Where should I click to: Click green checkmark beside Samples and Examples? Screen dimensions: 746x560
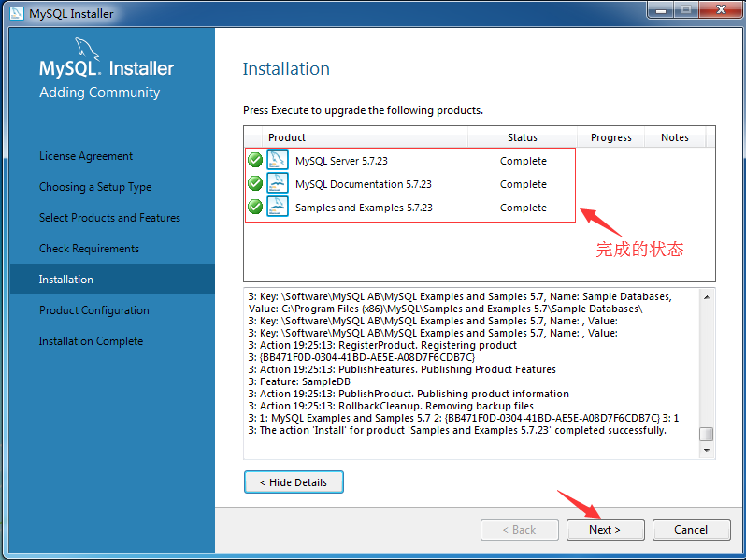tap(255, 207)
